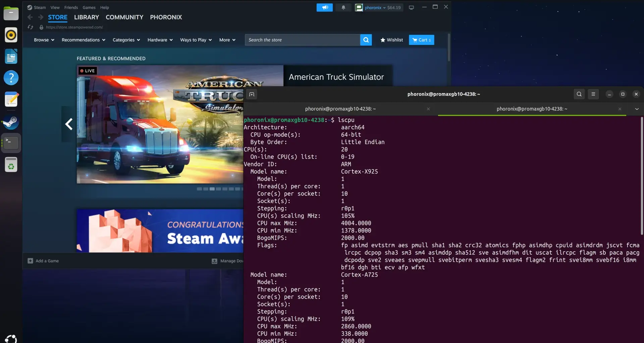Open your Steam Wishlist
644x343 pixels.
391,40
